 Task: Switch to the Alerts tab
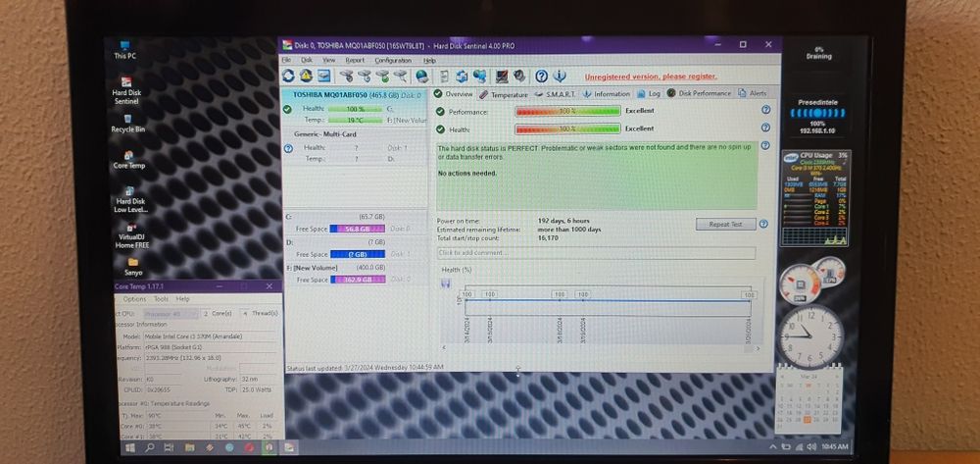tap(753, 93)
